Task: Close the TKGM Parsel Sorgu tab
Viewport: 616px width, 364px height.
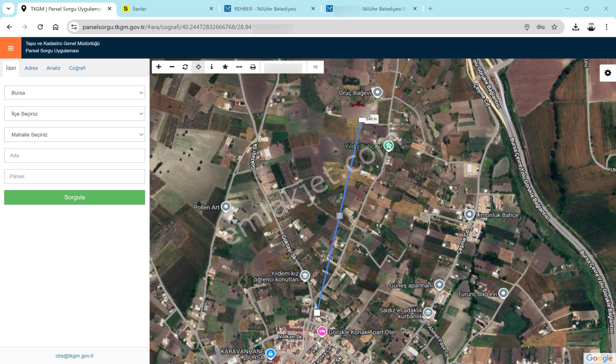Action: coord(109,9)
